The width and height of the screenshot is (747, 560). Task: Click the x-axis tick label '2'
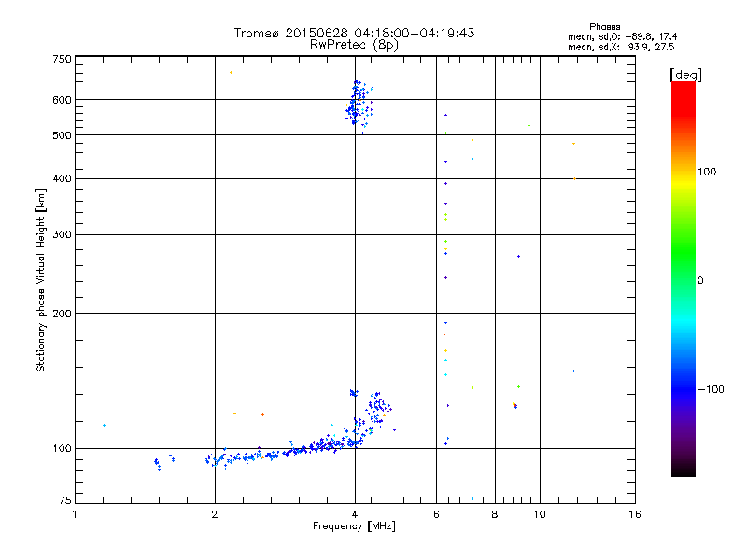215,514
